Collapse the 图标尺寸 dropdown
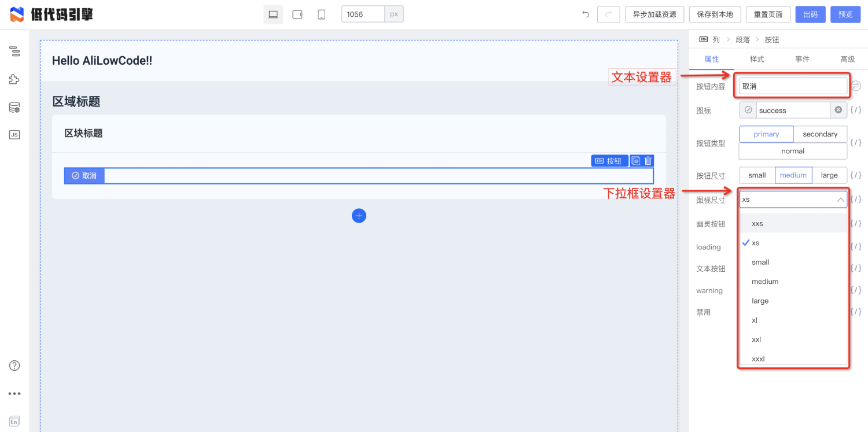This screenshot has height=432, width=868. (x=840, y=200)
